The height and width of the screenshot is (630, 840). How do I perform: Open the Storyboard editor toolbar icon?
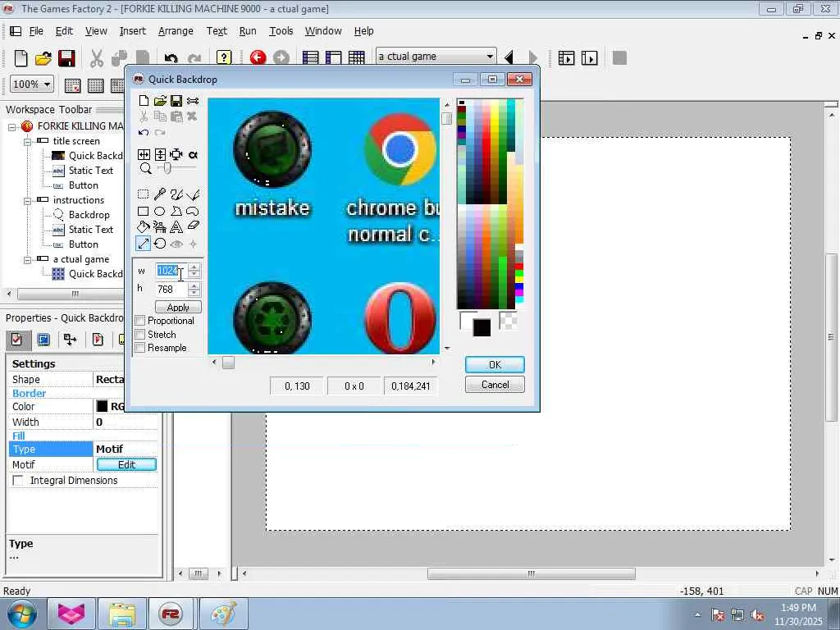(310, 57)
